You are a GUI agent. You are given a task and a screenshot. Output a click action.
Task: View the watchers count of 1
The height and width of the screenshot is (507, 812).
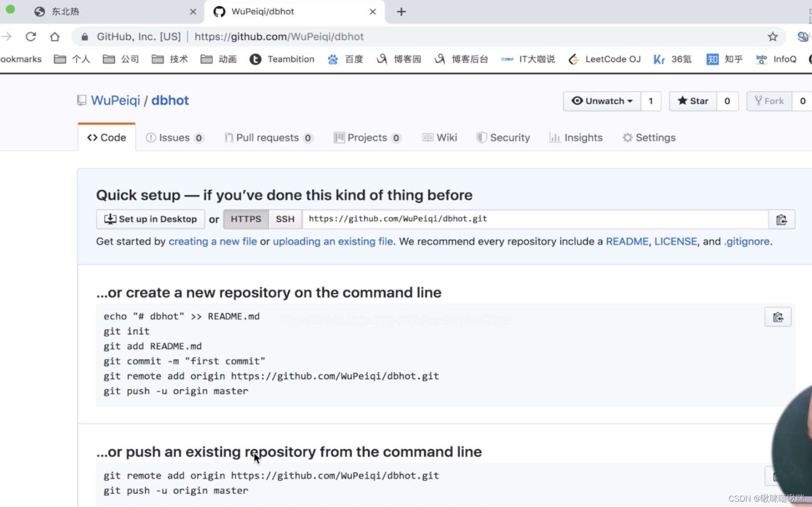coord(651,101)
